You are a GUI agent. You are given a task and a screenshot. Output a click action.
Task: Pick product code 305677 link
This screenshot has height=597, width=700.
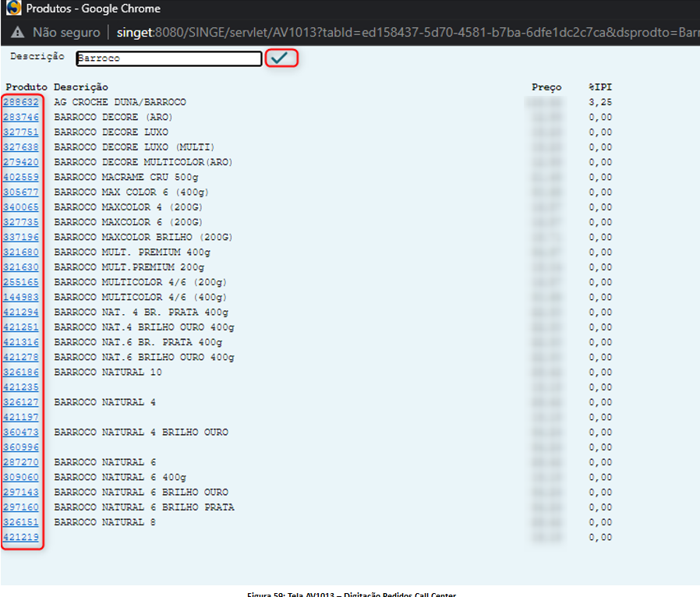(21, 192)
